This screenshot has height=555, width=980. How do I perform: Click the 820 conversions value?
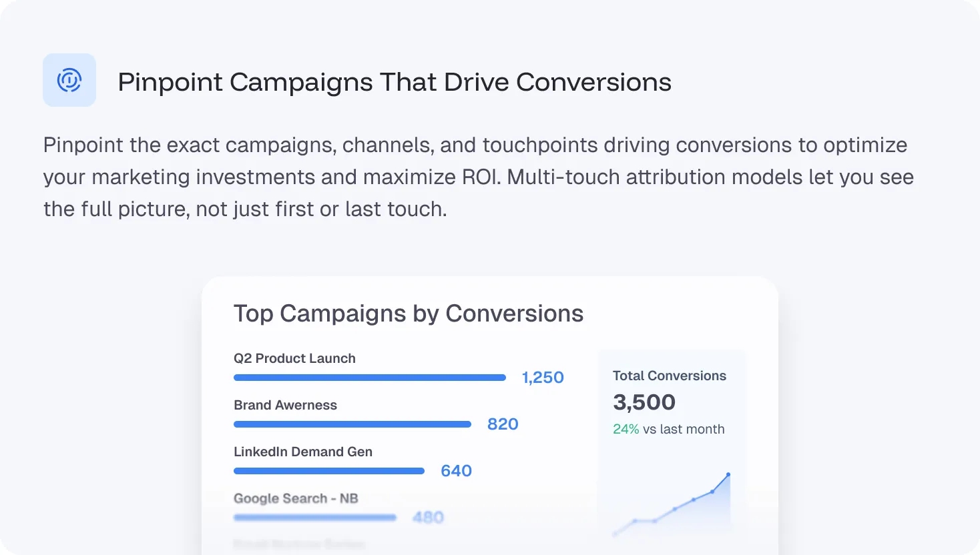tap(503, 424)
